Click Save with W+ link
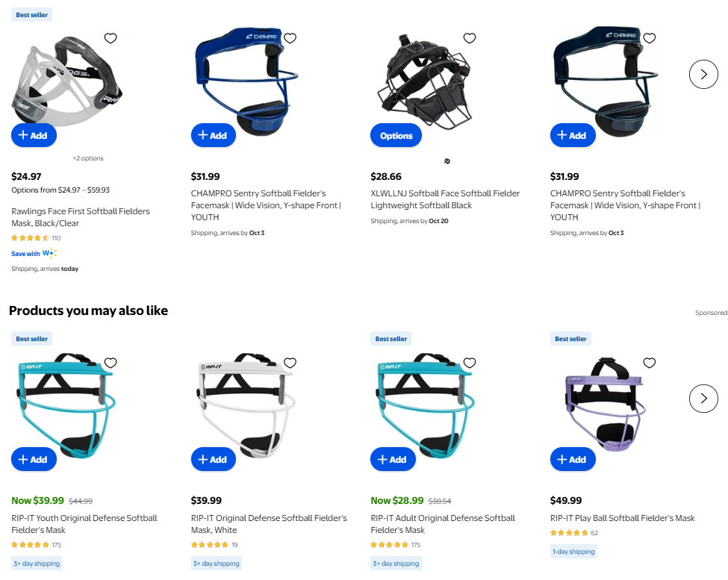This screenshot has height=580, width=728. click(34, 253)
